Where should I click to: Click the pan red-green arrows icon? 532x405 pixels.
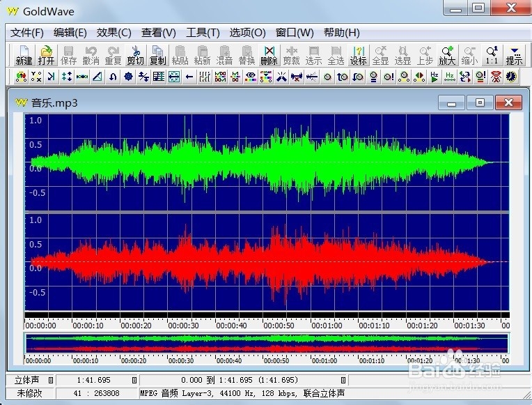[x=419, y=77]
